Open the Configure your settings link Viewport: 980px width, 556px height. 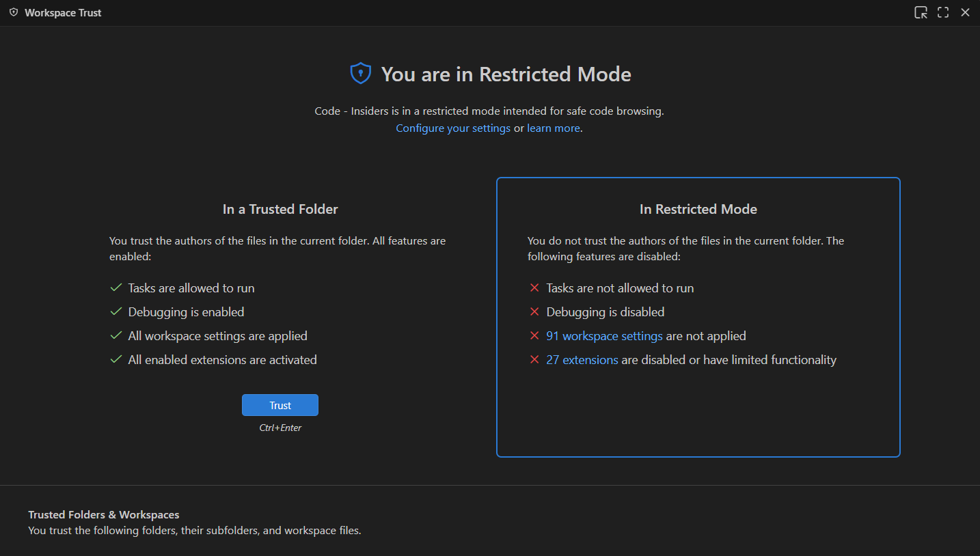click(453, 128)
